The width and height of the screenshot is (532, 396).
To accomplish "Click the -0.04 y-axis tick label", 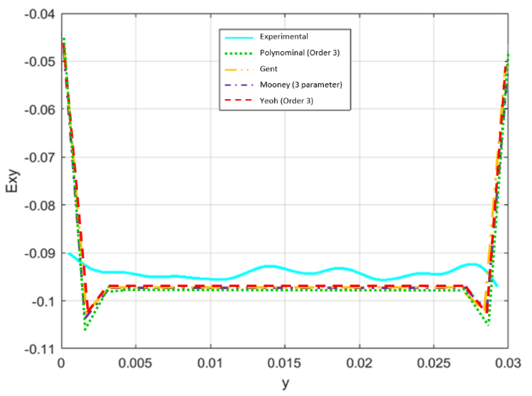I will point(40,14).
